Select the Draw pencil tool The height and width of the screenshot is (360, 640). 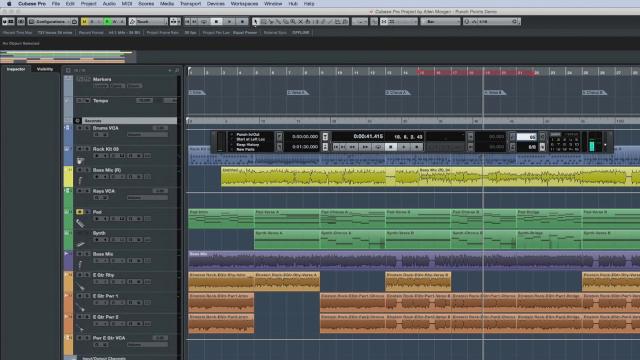click(x=323, y=21)
